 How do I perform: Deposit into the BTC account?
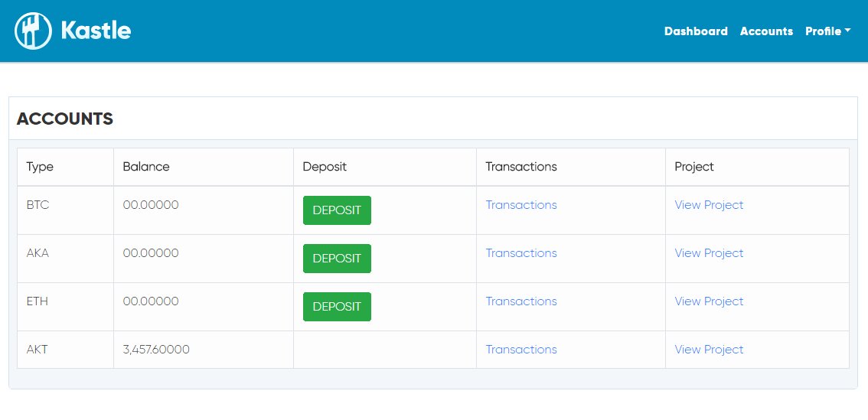(x=337, y=210)
